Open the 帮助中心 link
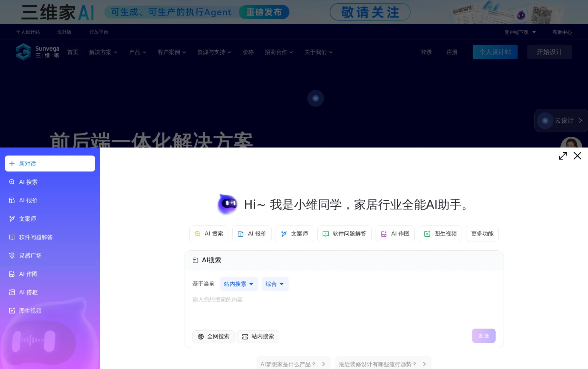The width and height of the screenshot is (588, 369). tap(562, 32)
